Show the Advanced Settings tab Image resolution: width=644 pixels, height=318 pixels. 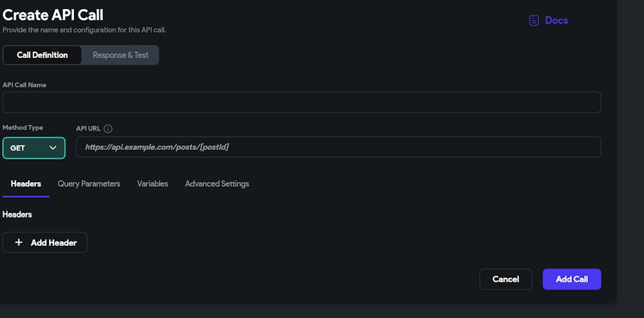coord(217,184)
